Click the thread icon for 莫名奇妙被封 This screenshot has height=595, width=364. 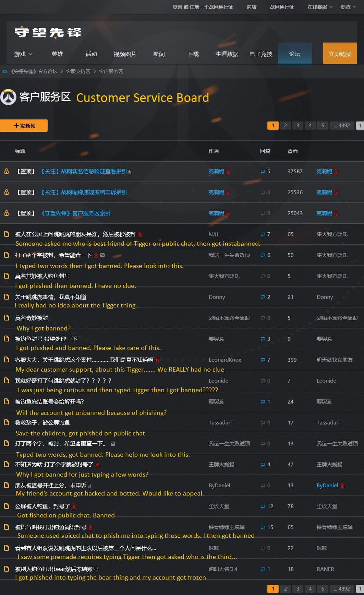(x=6, y=318)
